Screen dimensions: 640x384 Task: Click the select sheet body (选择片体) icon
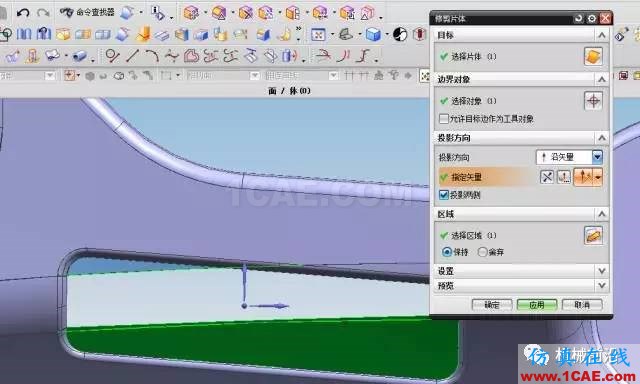point(593,56)
